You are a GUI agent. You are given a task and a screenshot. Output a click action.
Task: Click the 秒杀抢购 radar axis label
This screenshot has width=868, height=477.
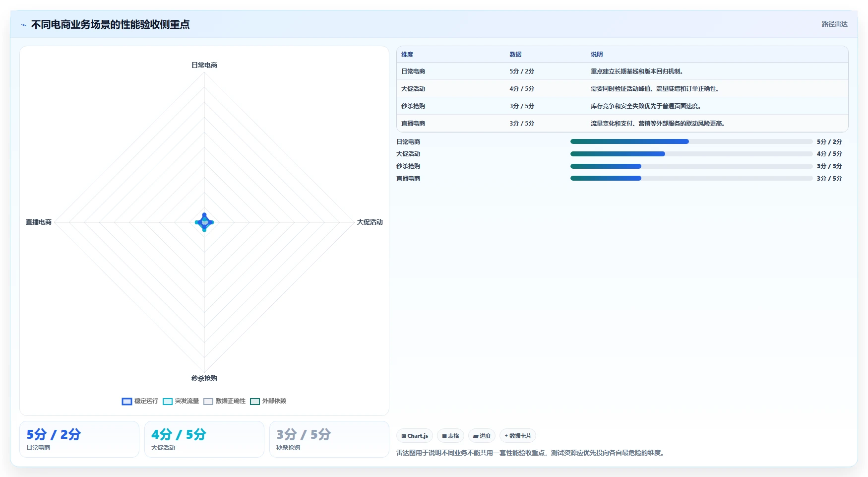[x=204, y=378]
